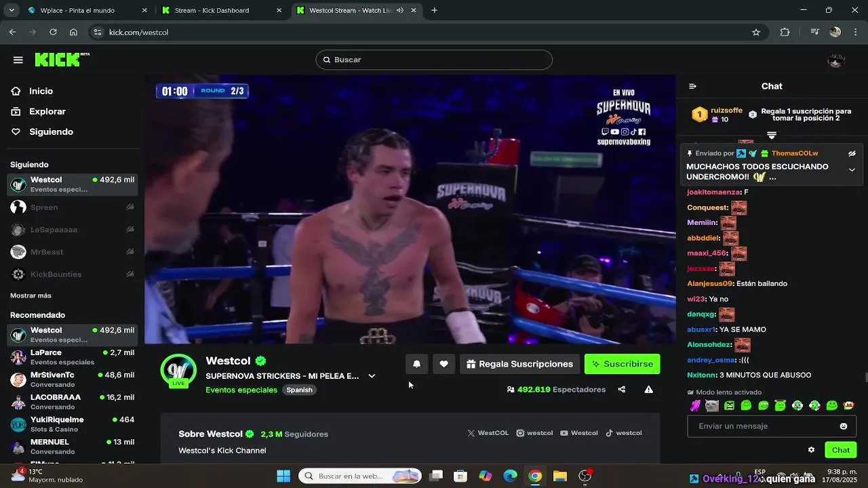Insert the angry green quick emote
The height and width of the screenshot is (488, 868).
pos(729,406)
